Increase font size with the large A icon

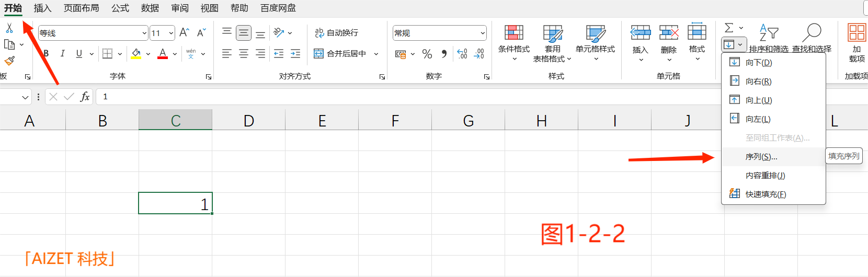[x=184, y=33]
